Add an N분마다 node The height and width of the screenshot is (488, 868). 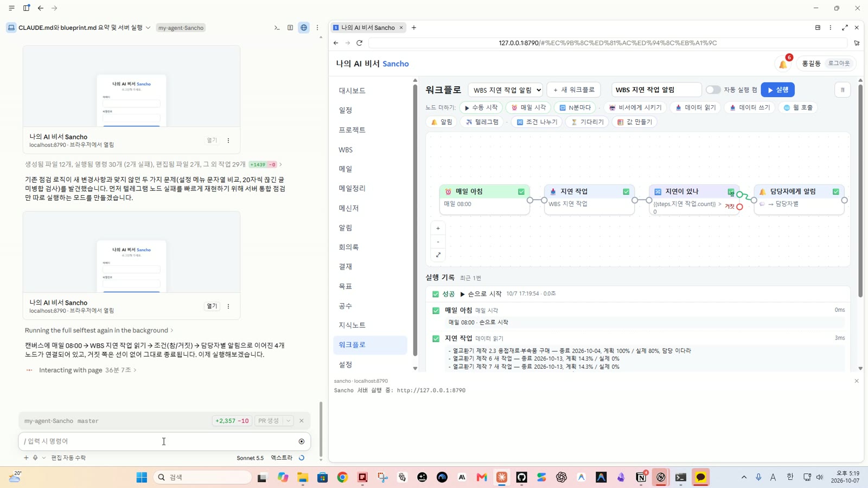(575, 107)
